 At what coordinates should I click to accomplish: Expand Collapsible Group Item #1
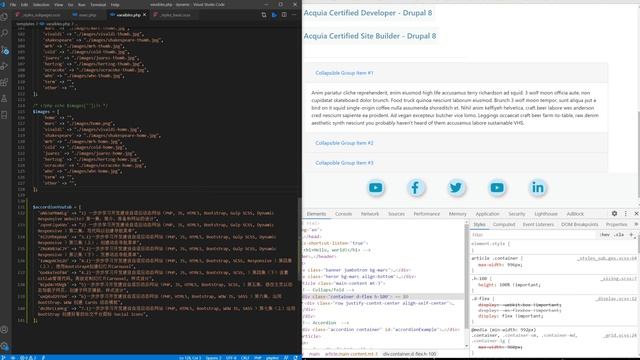344,73
